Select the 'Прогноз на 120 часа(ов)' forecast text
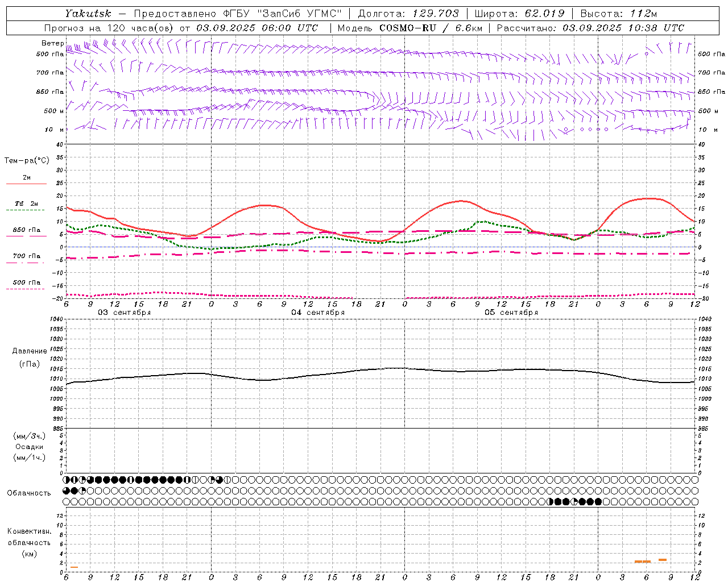Screen dimensions: 728x582 (x=109, y=28)
